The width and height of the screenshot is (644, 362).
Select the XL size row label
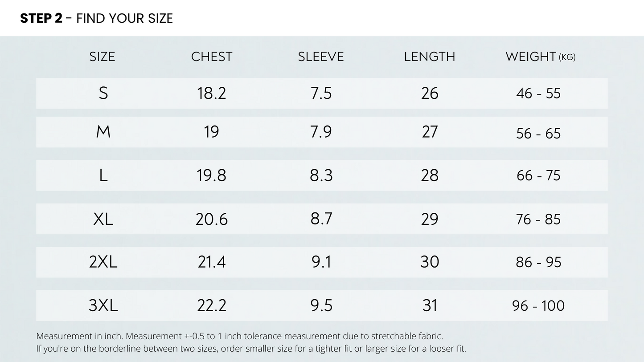point(103,219)
